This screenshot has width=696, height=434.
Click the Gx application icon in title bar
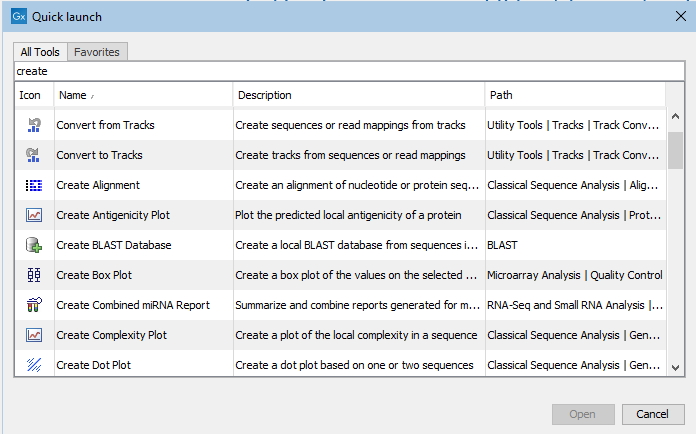(x=19, y=17)
